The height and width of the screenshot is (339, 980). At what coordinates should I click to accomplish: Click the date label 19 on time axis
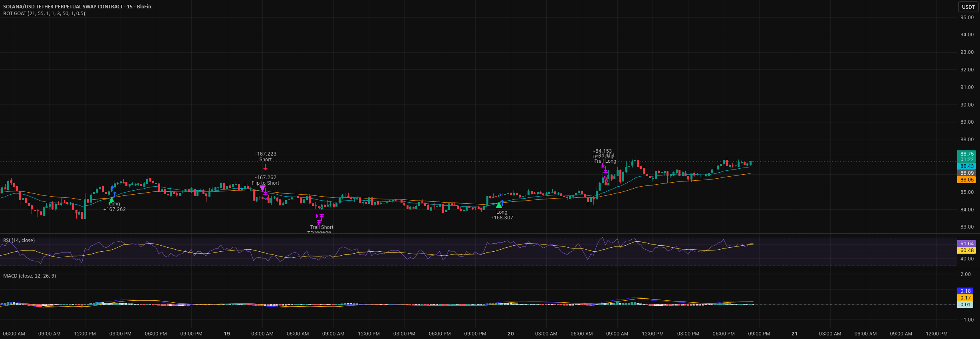227,334
